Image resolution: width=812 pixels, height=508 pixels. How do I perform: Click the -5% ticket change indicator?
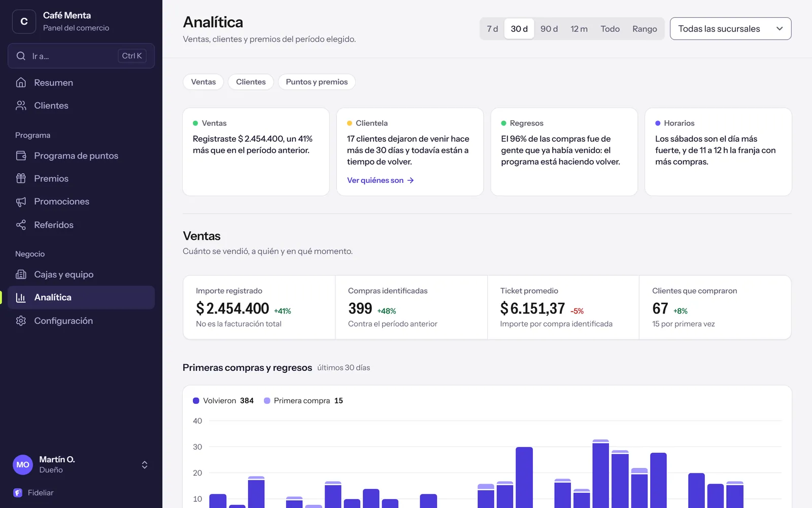pyautogui.click(x=577, y=311)
